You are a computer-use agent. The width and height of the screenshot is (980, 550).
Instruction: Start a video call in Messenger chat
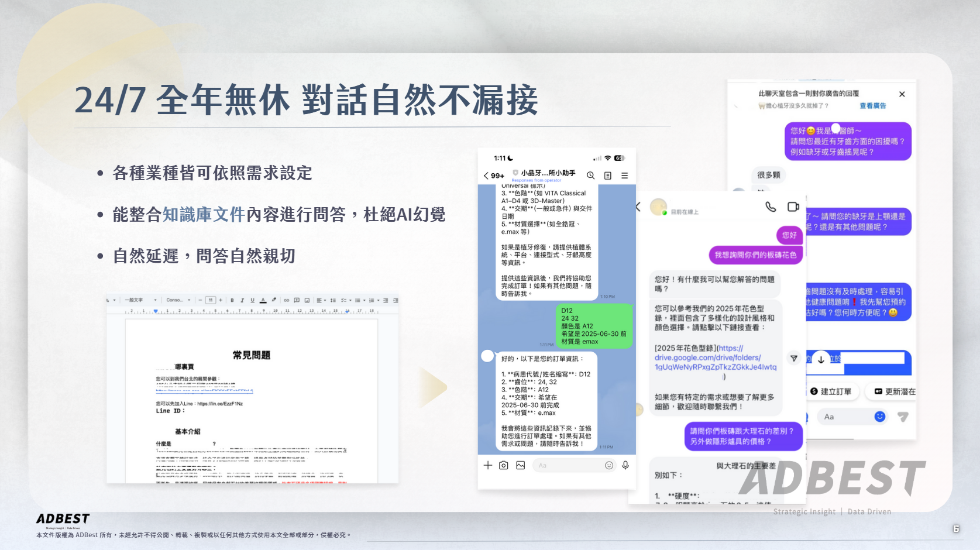click(x=793, y=207)
